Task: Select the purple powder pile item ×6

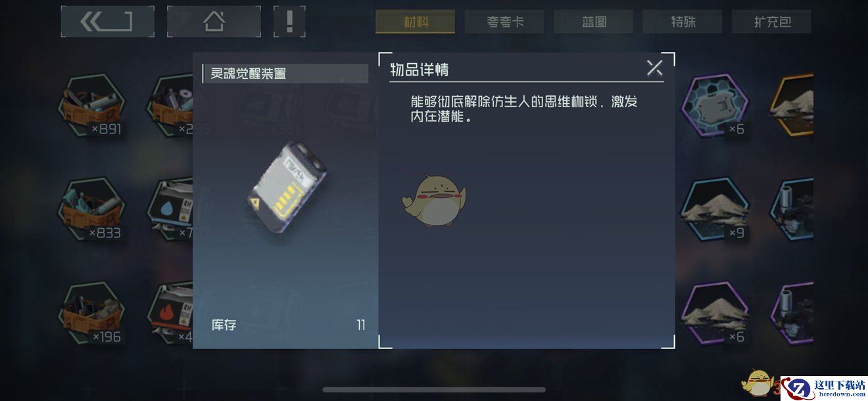Action: click(715, 313)
